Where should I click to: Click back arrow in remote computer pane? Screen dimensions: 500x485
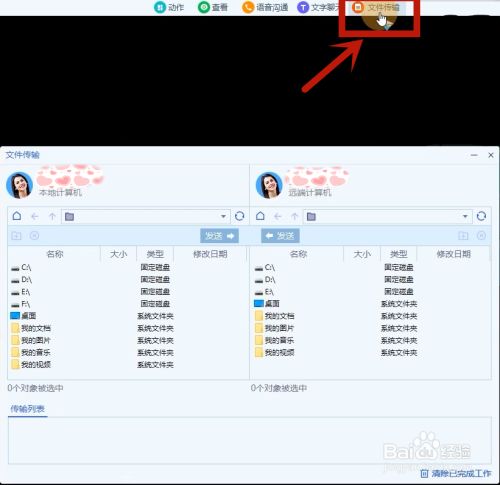tap(278, 217)
